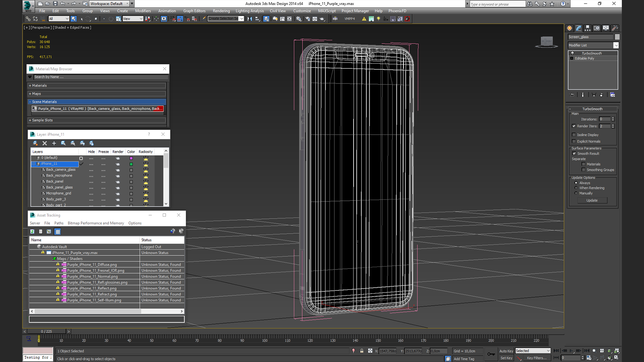Click Show End Result toggle icon

[x=583, y=95]
